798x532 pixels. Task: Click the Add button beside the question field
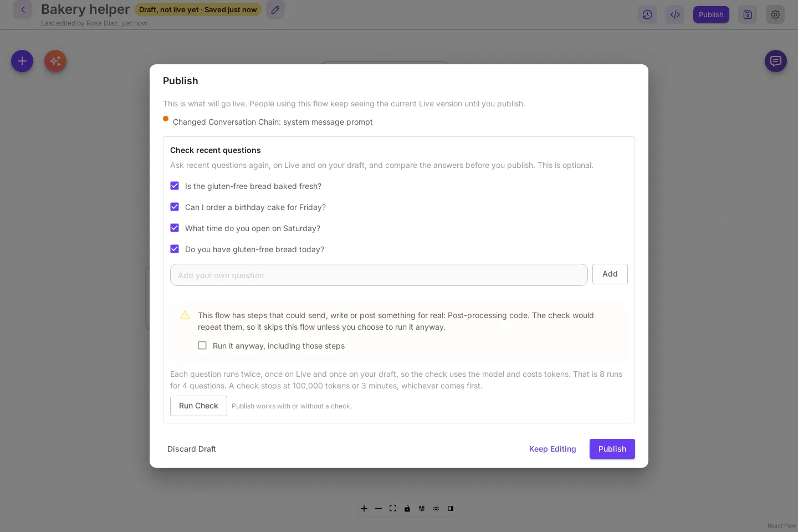click(x=610, y=274)
